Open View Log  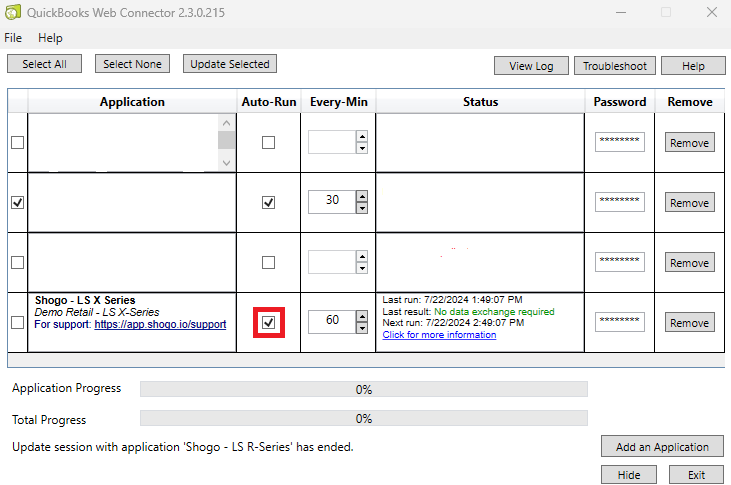(531, 66)
